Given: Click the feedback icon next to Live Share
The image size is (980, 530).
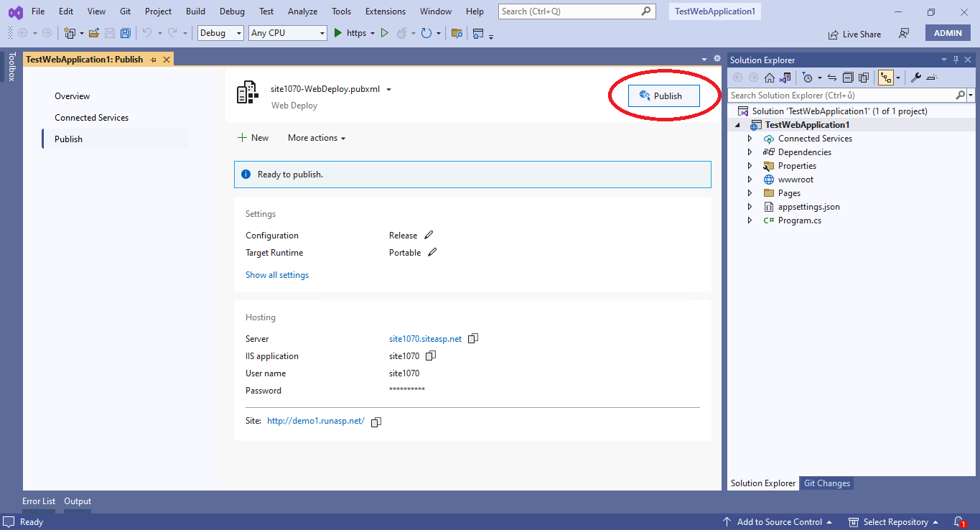Looking at the screenshot, I should pyautogui.click(x=904, y=34).
